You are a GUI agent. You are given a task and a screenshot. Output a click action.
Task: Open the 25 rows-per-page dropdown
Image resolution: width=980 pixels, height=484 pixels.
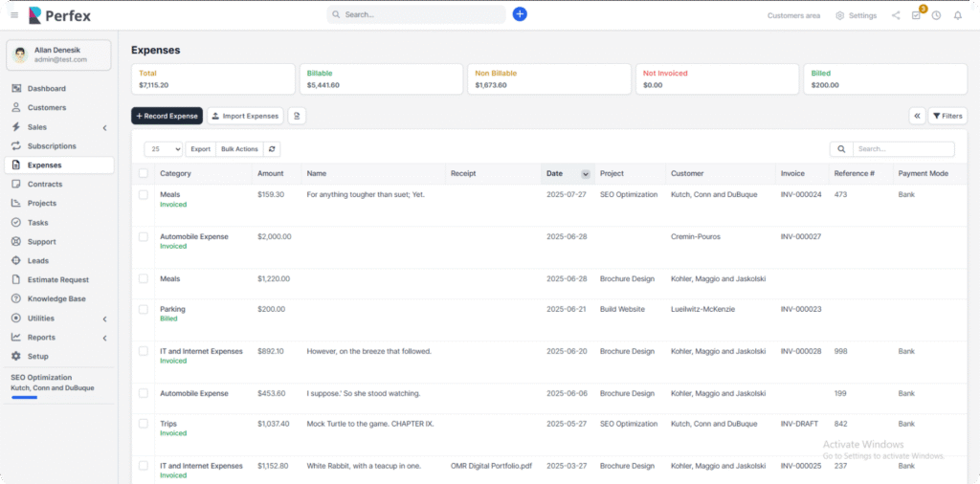[163, 149]
